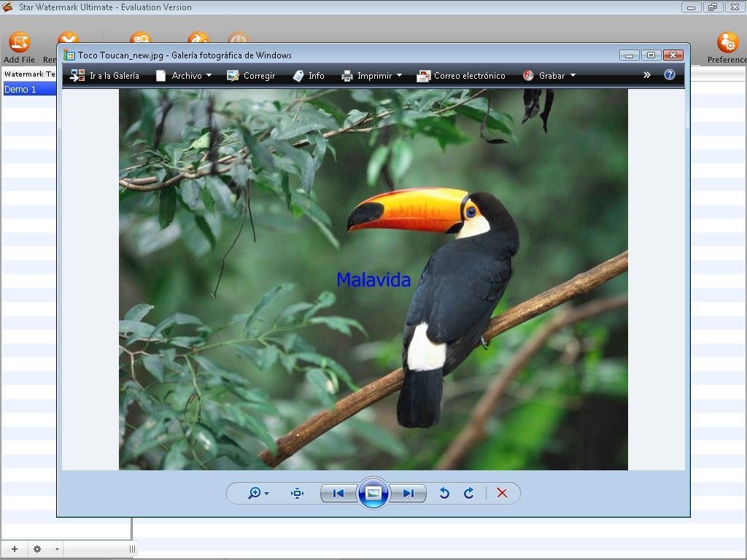
Task: Go to the previous photo
Action: click(x=338, y=494)
